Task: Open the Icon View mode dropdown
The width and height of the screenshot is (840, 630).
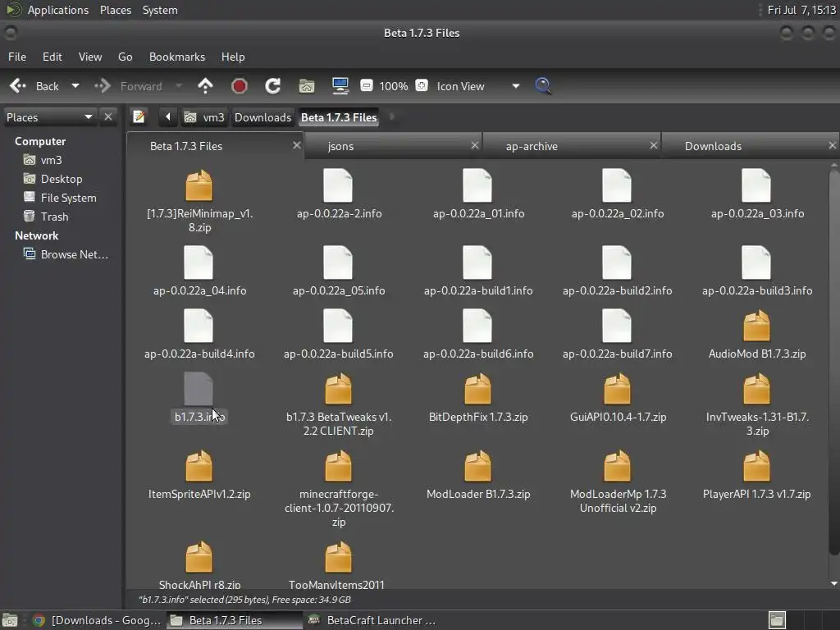Action: point(478,85)
